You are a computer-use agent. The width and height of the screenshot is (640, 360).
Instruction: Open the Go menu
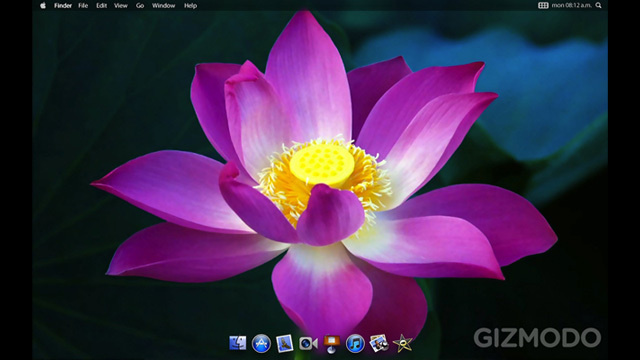(140, 6)
